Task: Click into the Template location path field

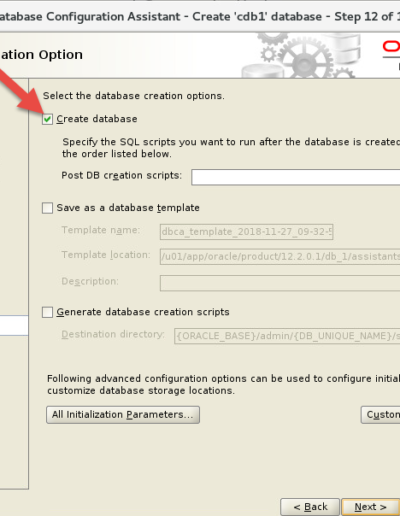Action: coord(280,256)
